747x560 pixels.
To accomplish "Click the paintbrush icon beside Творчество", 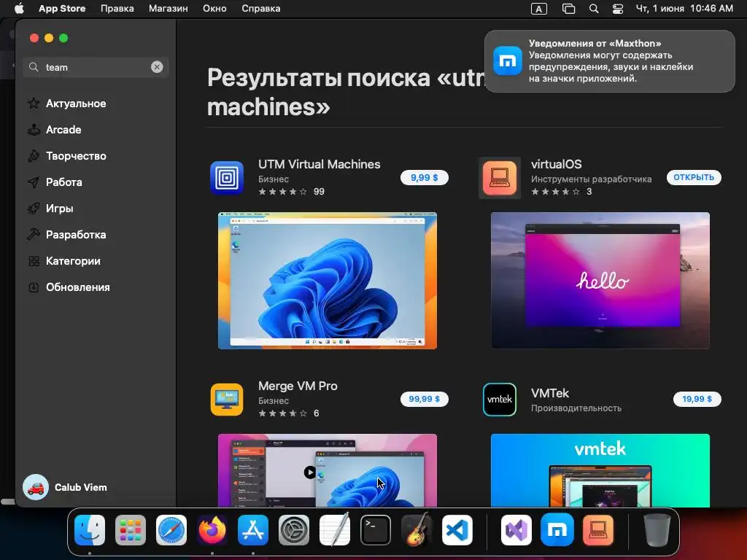I will (x=34, y=156).
